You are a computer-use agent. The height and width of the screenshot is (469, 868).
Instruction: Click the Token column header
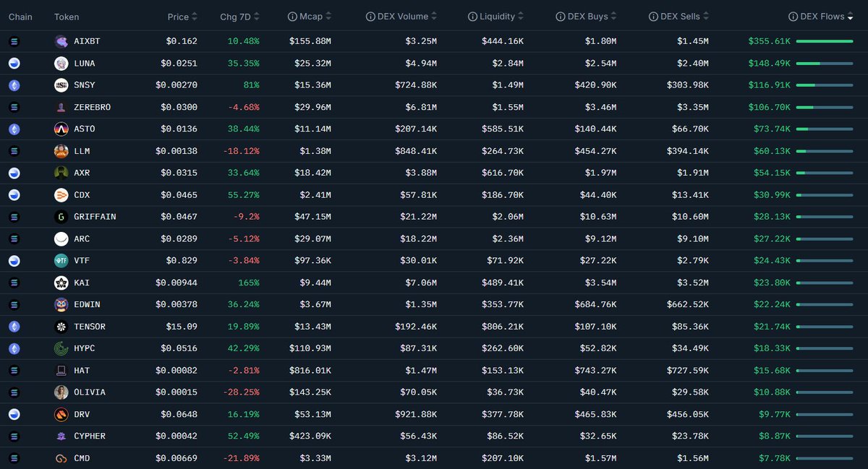pos(67,17)
